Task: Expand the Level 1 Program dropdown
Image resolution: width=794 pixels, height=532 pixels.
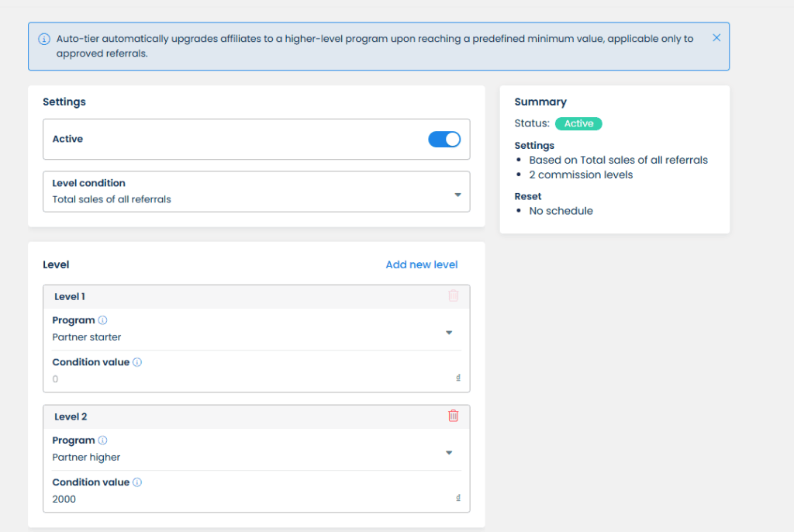Action: pos(448,333)
